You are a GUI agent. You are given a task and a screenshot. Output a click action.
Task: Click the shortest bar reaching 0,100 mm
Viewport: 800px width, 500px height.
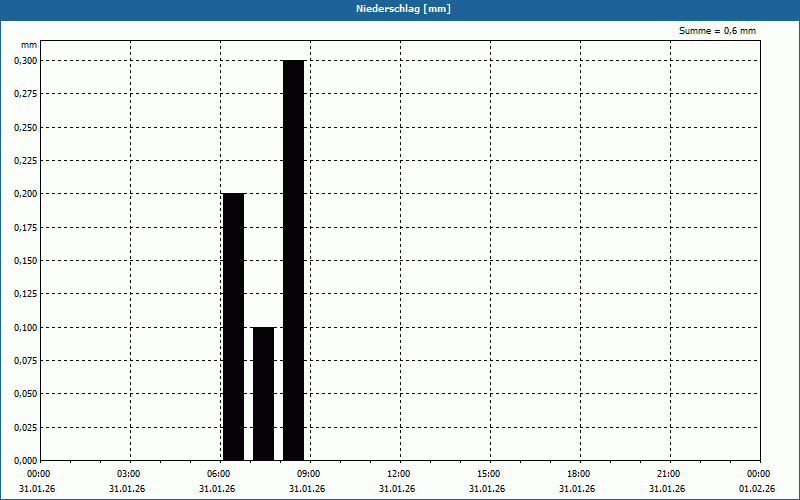tap(264, 394)
